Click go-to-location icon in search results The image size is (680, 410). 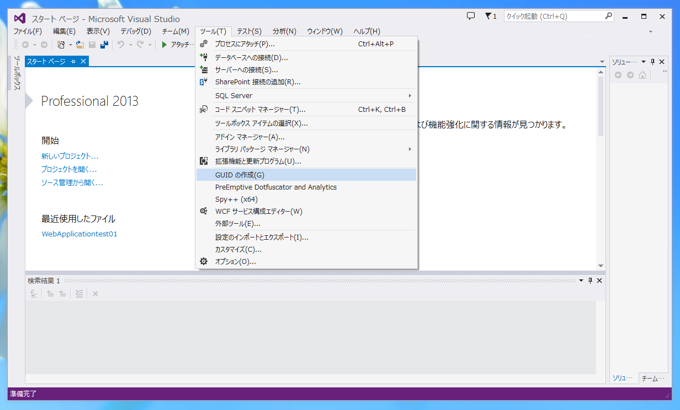(x=34, y=294)
